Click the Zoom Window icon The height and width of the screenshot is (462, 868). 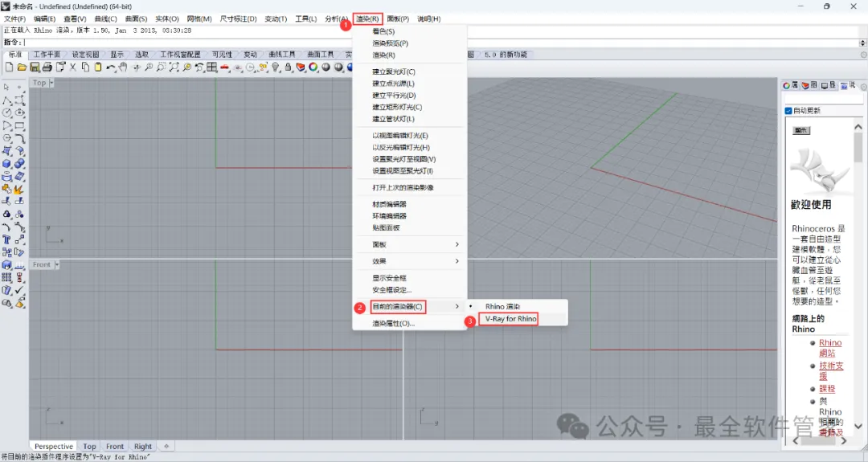tap(161, 67)
